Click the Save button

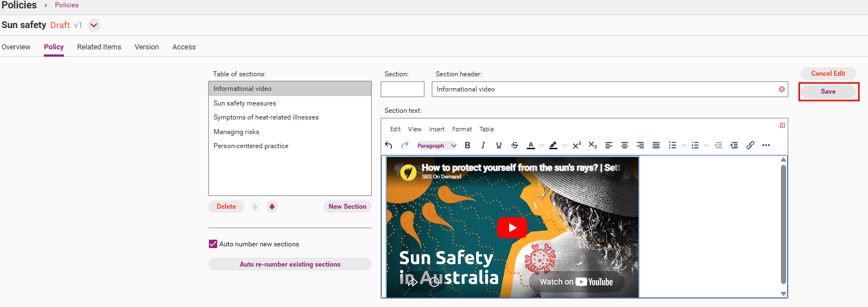828,91
